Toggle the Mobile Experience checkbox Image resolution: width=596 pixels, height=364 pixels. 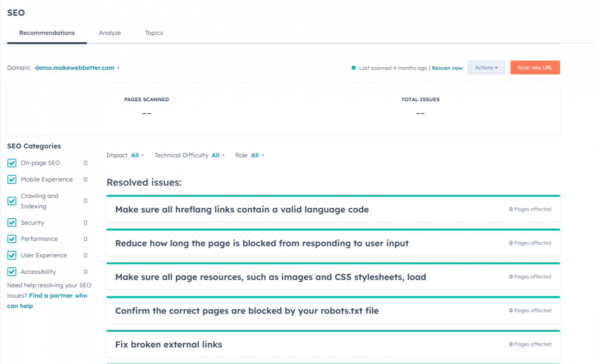[12, 179]
